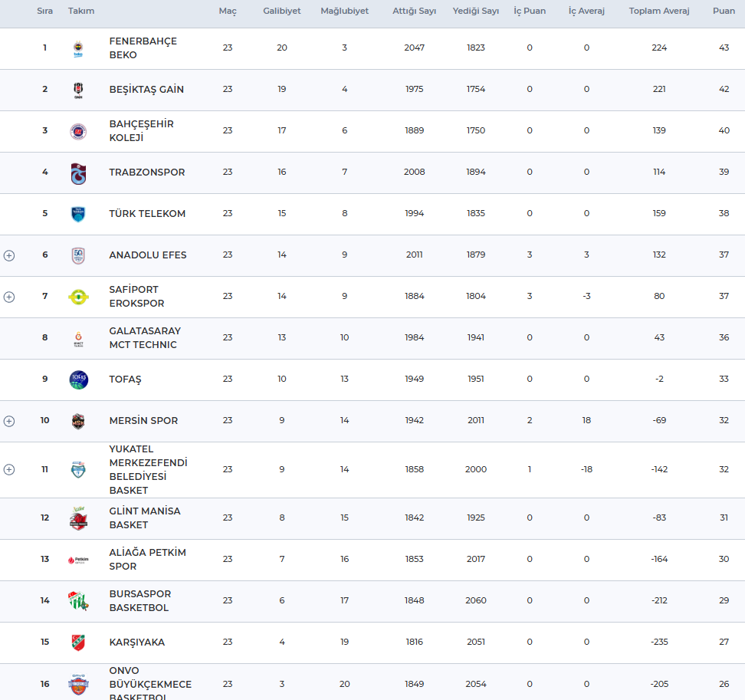This screenshot has width=745, height=700.
Task: Expand Yukatel Merkezefendi row details
Action: click(9, 469)
